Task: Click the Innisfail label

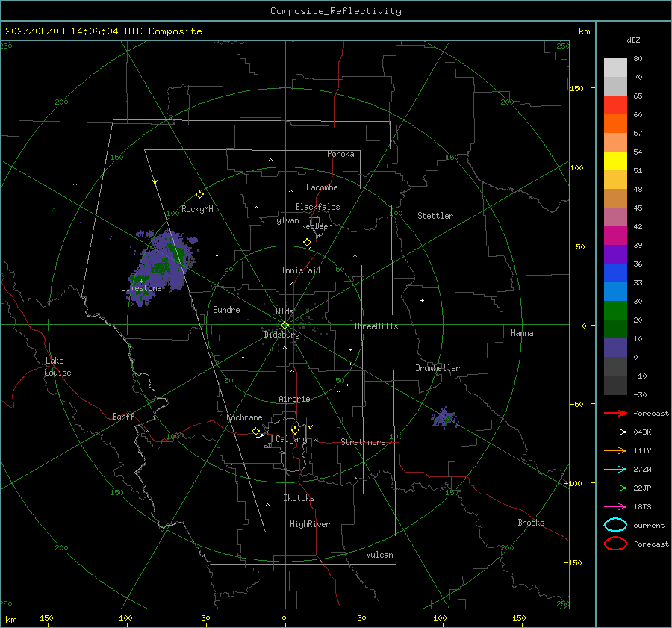Action: tap(301, 270)
